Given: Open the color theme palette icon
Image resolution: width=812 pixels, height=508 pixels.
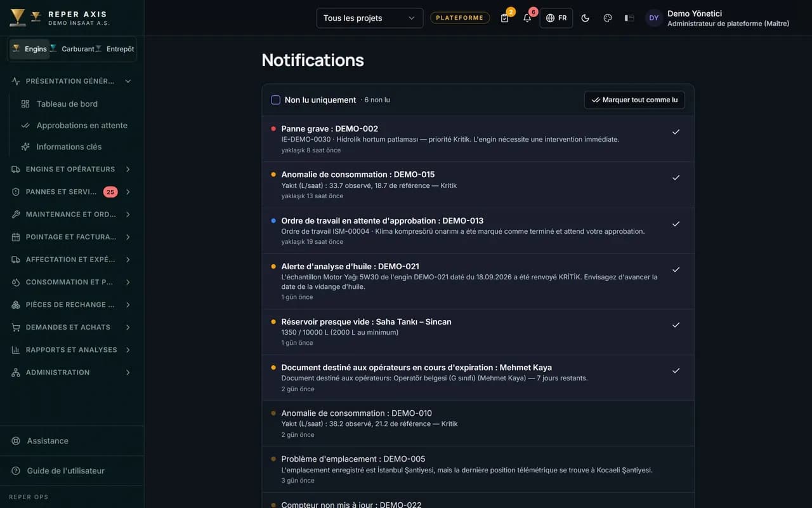Looking at the screenshot, I should click(x=608, y=18).
